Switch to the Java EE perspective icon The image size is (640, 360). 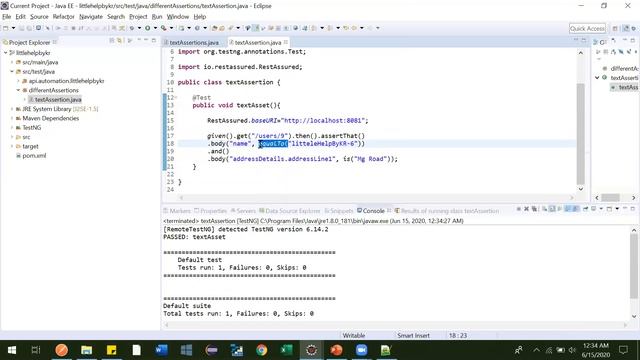point(626,28)
